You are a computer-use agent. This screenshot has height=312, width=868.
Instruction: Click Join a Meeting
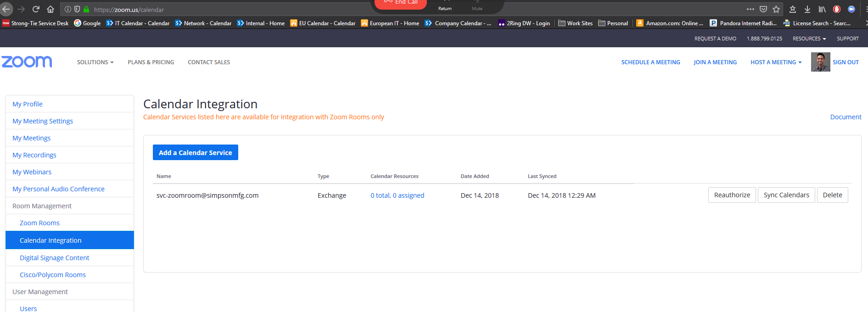[x=715, y=62]
